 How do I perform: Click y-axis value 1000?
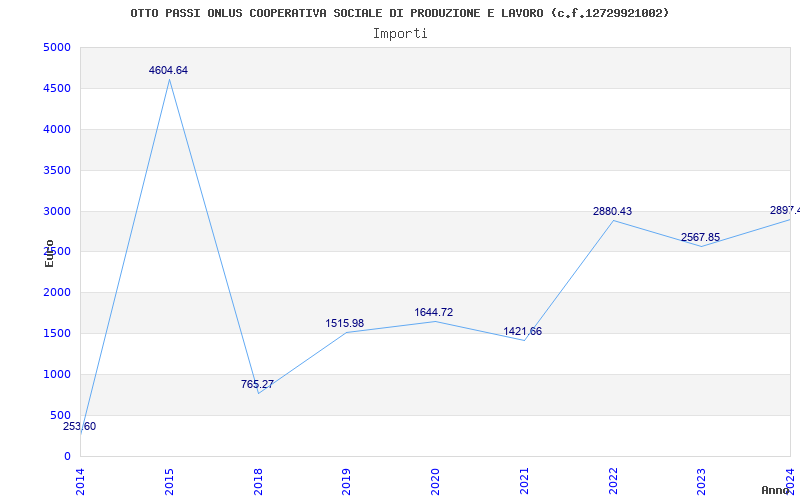(57, 374)
